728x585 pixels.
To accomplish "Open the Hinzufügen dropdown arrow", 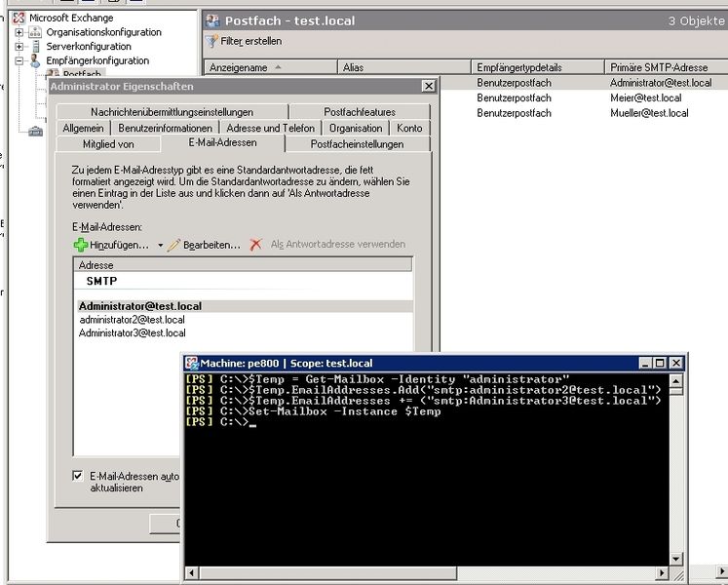I will click(160, 245).
